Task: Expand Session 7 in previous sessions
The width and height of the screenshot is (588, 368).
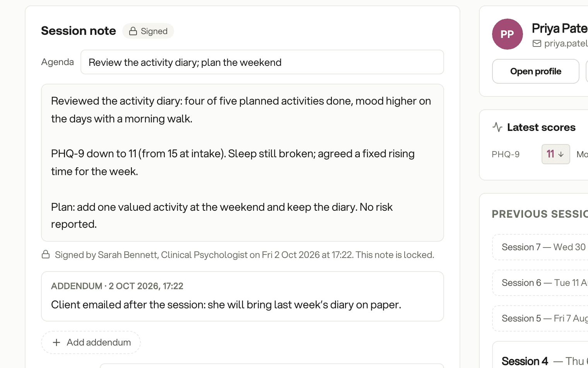Action: pos(540,247)
